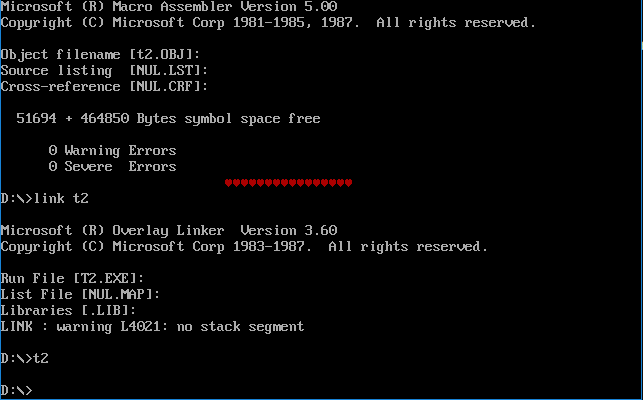Screen dimensions: 643x400
Task: Select the 1983-1987 copyright line
Action: [244, 246]
